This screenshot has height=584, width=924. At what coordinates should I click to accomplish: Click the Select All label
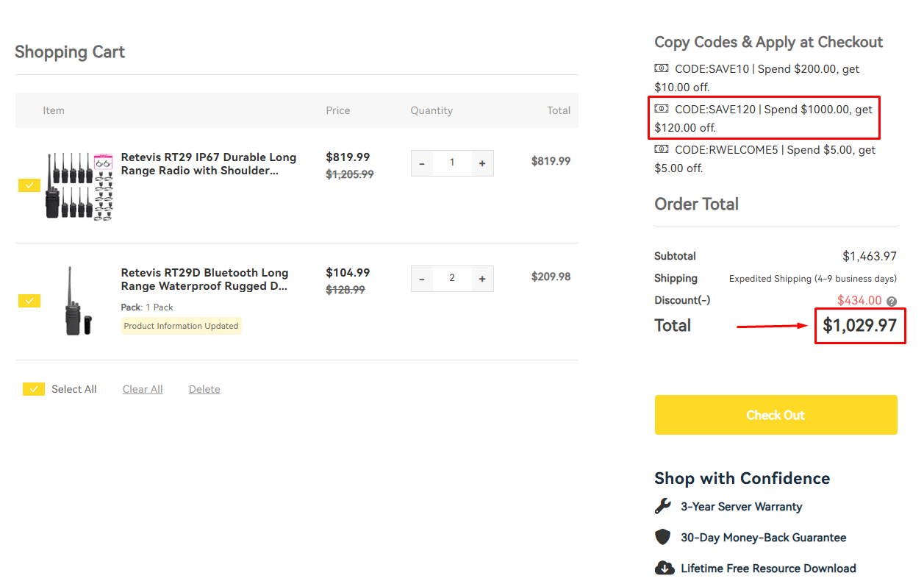pos(74,389)
